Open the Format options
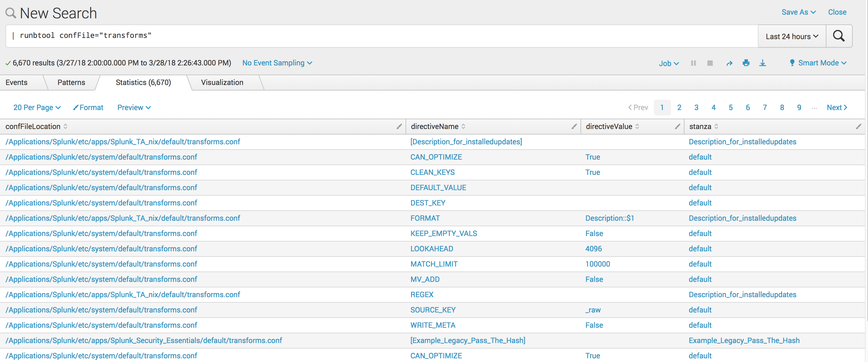This screenshot has height=362, width=868. (88, 107)
